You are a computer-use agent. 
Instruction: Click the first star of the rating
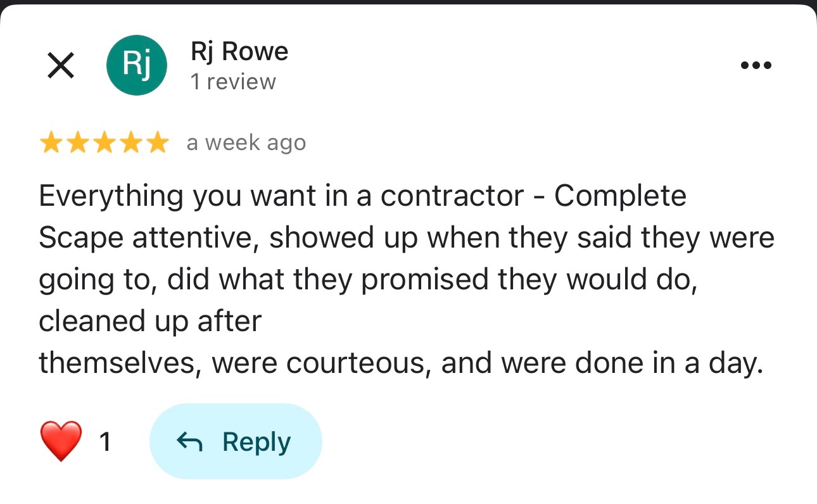pos(51,144)
